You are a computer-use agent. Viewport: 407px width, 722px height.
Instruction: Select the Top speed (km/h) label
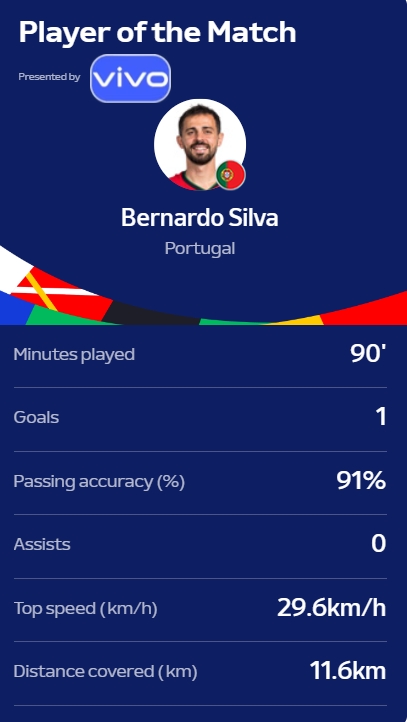click(86, 609)
